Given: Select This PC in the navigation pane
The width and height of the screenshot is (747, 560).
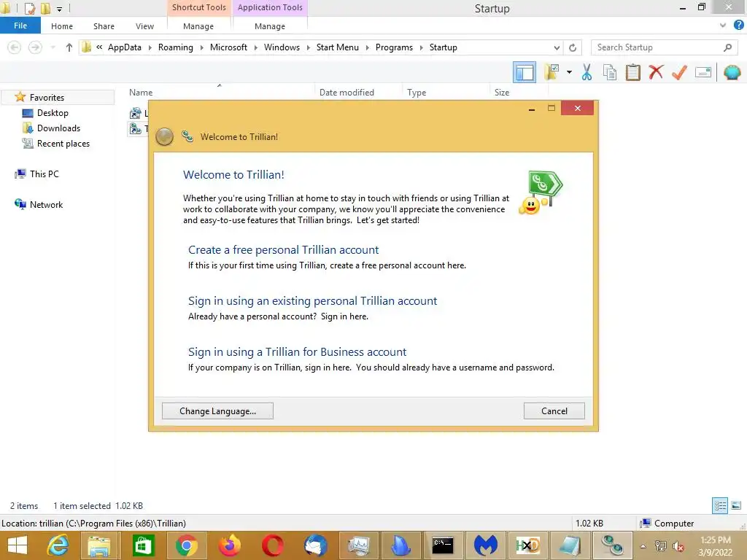Looking at the screenshot, I should [x=44, y=174].
